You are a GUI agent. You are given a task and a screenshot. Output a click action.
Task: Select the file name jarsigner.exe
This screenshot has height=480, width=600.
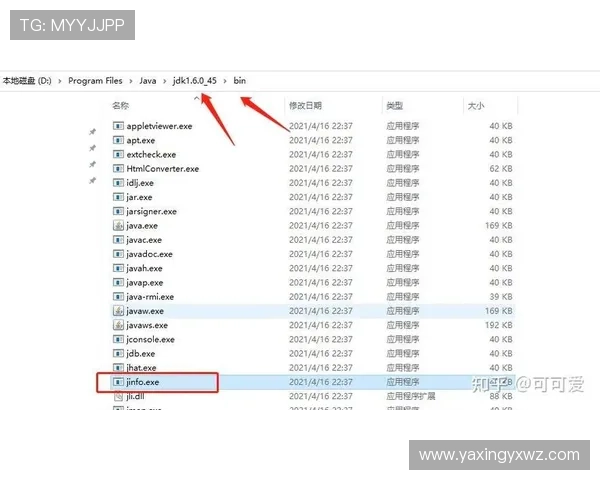pos(152,211)
